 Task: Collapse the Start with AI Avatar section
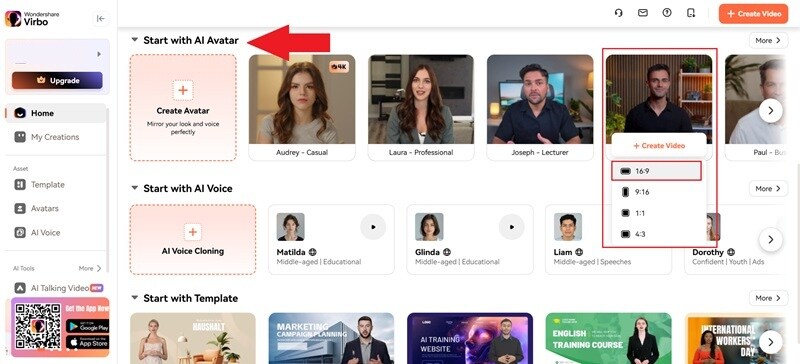pos(134,40)
